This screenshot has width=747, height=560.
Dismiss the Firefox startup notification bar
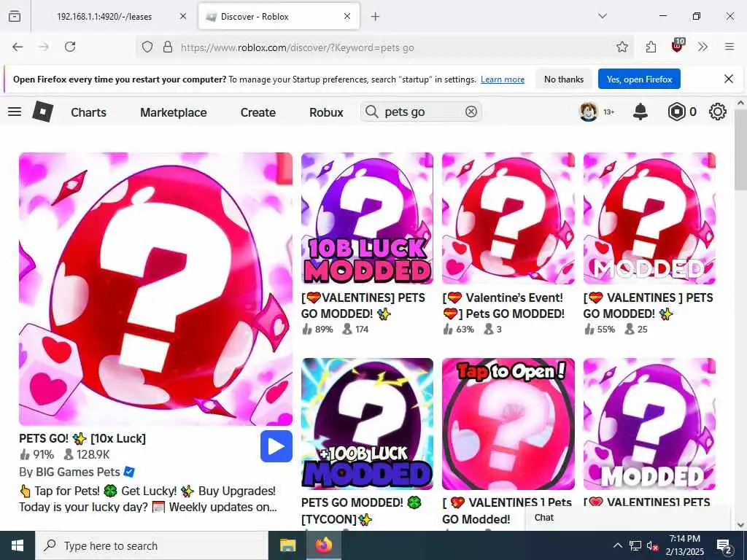point(729,79)
